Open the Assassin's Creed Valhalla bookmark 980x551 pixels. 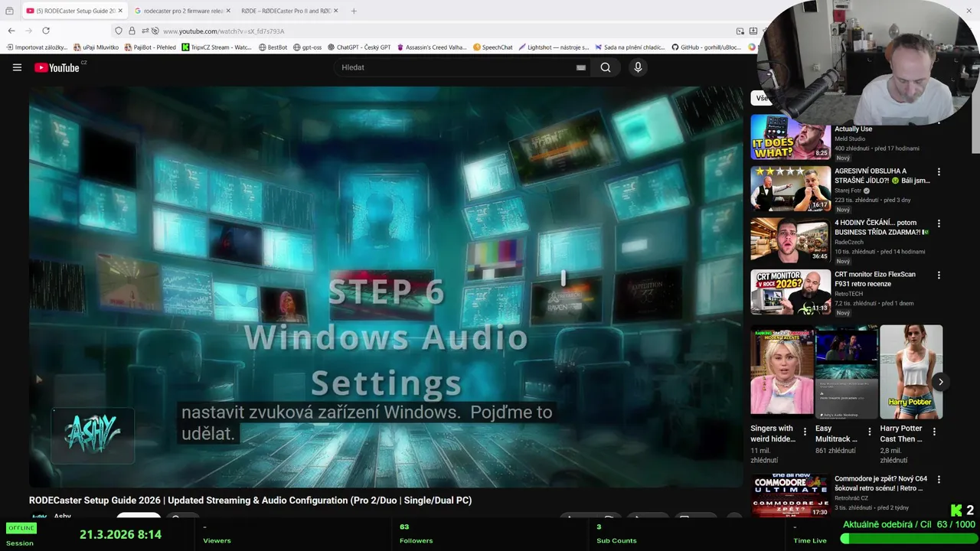pyautogui.click(x=432, y=47)
